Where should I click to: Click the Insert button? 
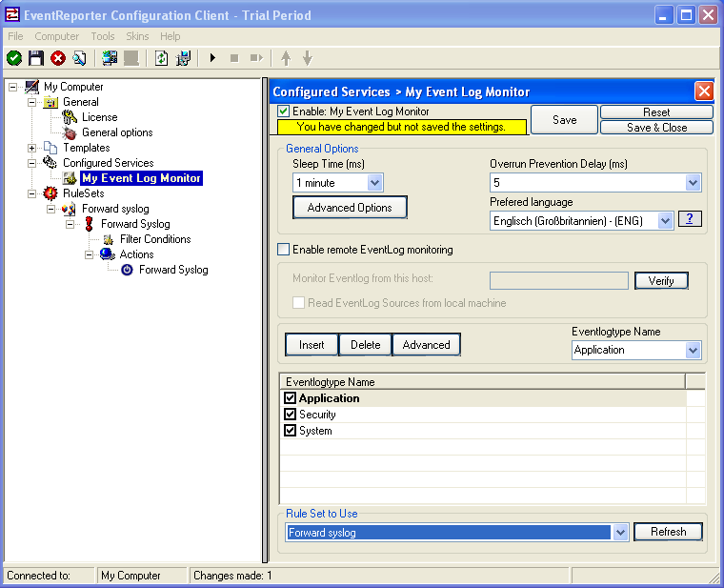coord(312,345)
